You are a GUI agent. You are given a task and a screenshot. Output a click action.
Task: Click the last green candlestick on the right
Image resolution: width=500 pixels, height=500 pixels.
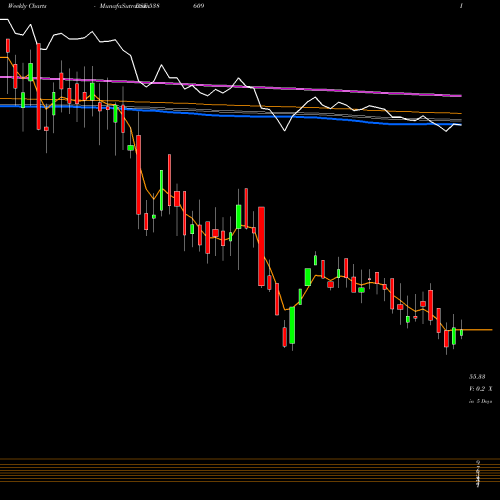click(462, 332)
